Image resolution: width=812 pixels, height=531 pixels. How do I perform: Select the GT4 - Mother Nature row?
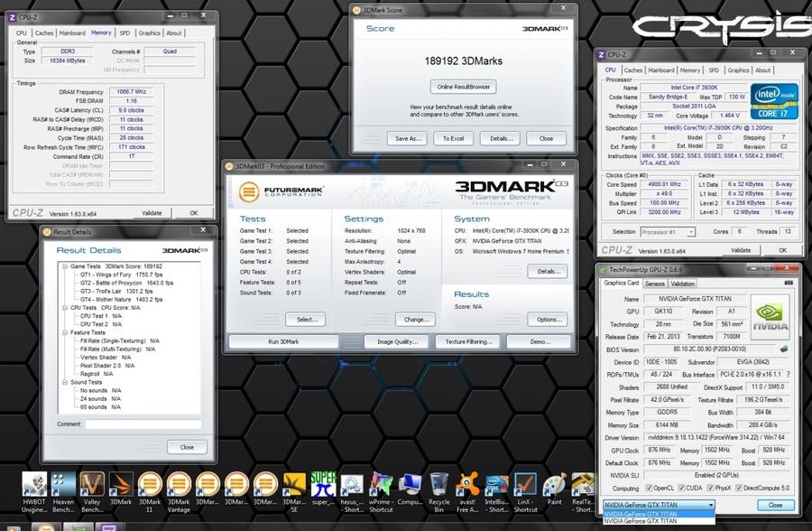[121, 299]
